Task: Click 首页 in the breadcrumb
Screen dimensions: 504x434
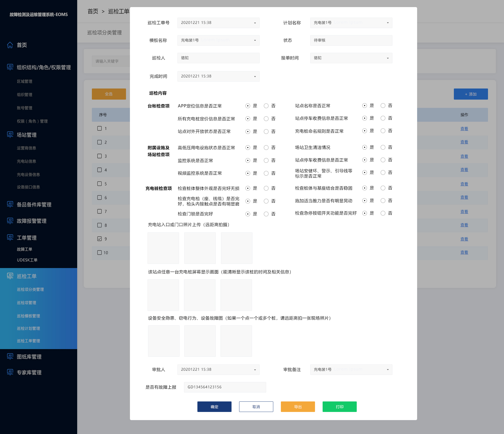Action: click(x=93, y=11)
